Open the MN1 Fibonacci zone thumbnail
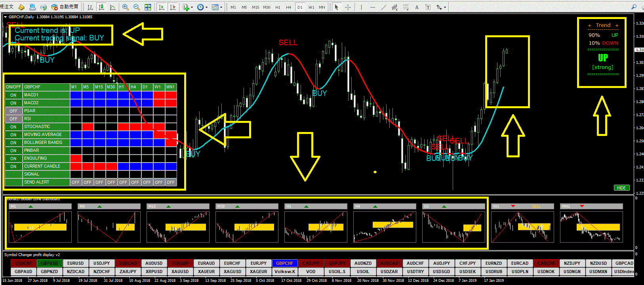 pos(591,226)
